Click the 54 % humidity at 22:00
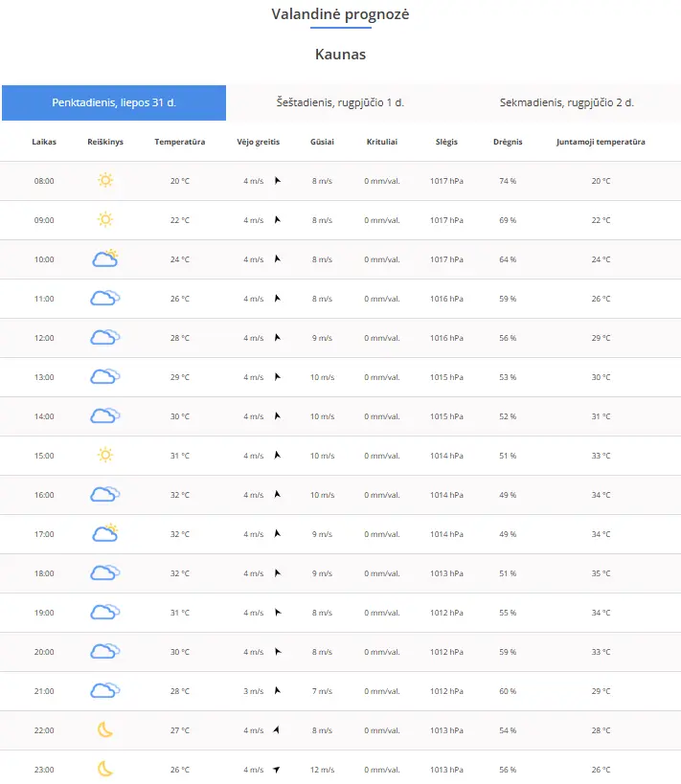Viewport: 681px width, 784px height. click(508, 730)
